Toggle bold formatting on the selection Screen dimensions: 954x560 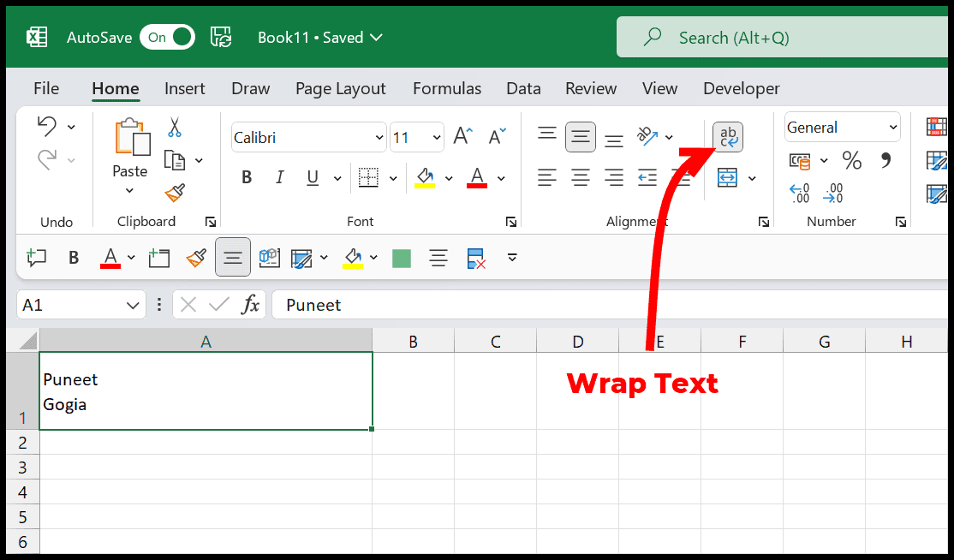pos(247,177)
